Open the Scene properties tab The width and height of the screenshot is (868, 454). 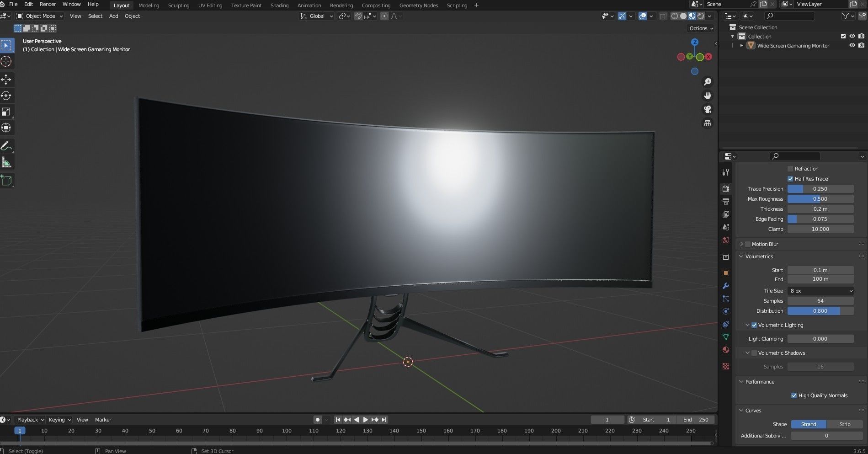(726, 227)
